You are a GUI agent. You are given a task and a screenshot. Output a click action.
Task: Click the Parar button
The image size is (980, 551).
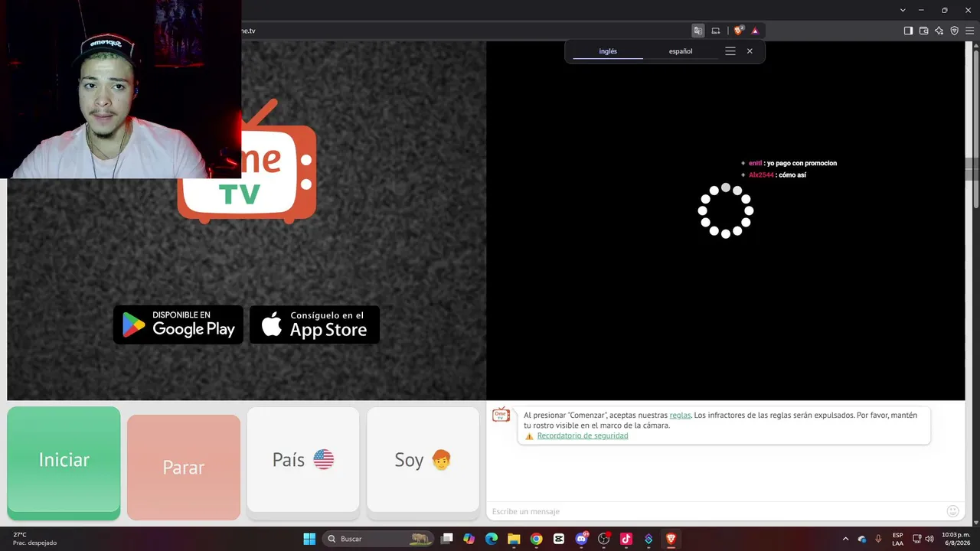click(x=184, y=468)
